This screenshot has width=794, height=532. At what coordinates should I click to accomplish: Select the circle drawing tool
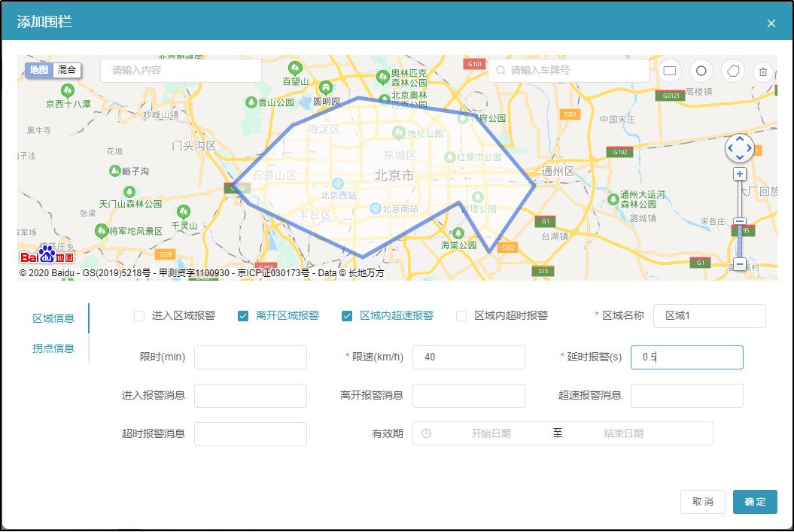701,71
